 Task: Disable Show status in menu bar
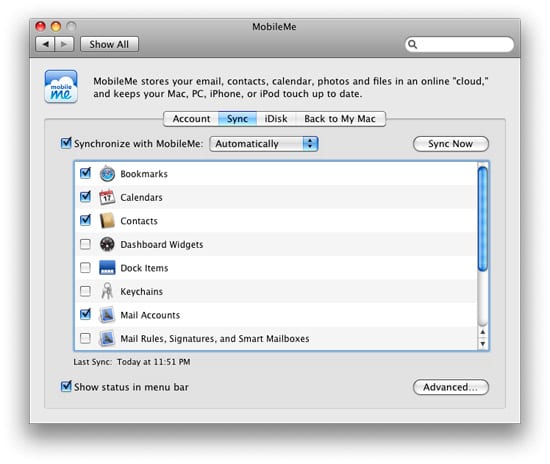click(66, 386)
